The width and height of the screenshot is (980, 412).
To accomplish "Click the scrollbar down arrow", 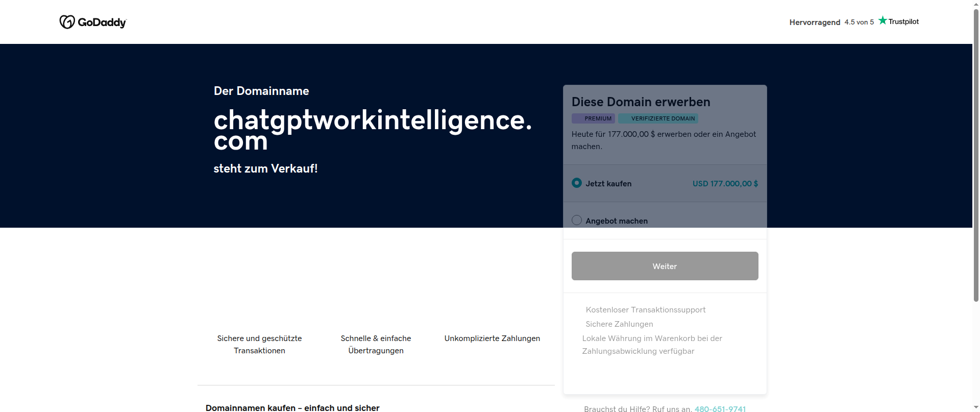I will (x=976, y=407).
